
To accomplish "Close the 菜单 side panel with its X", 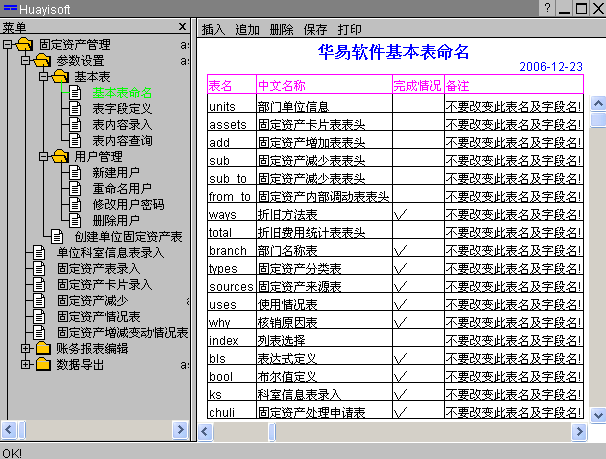I will 182,26.
